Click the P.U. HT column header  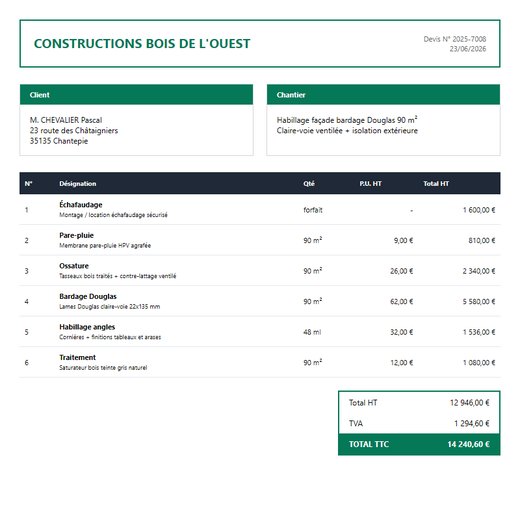coord(370,184)
